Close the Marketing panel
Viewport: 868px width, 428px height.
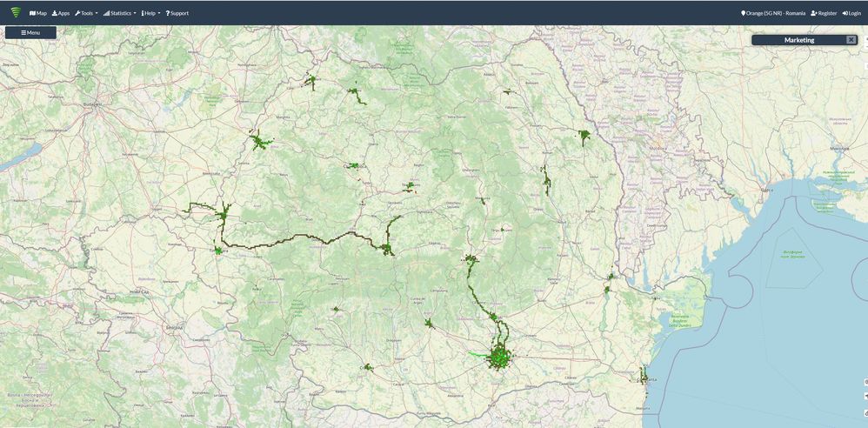[851, 40]
